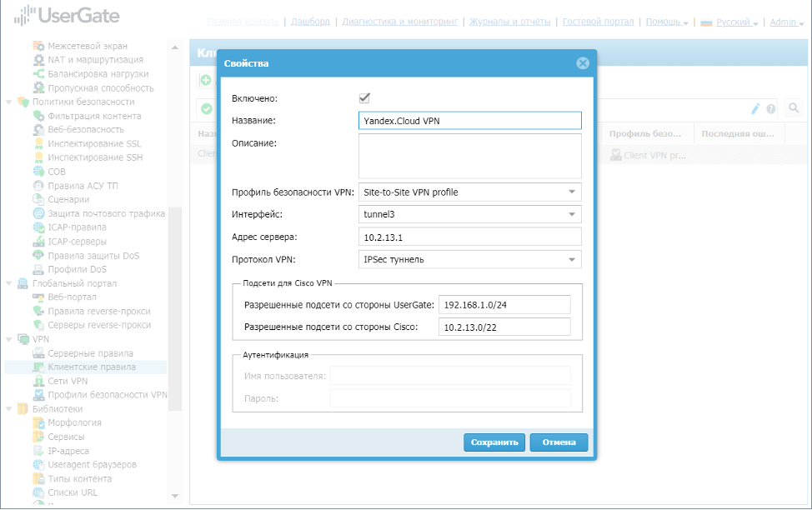The width and height of the screenshot is (812, 510).
Task: Open Межсетевой экран in sidebar
Action: tap(87, 46)
